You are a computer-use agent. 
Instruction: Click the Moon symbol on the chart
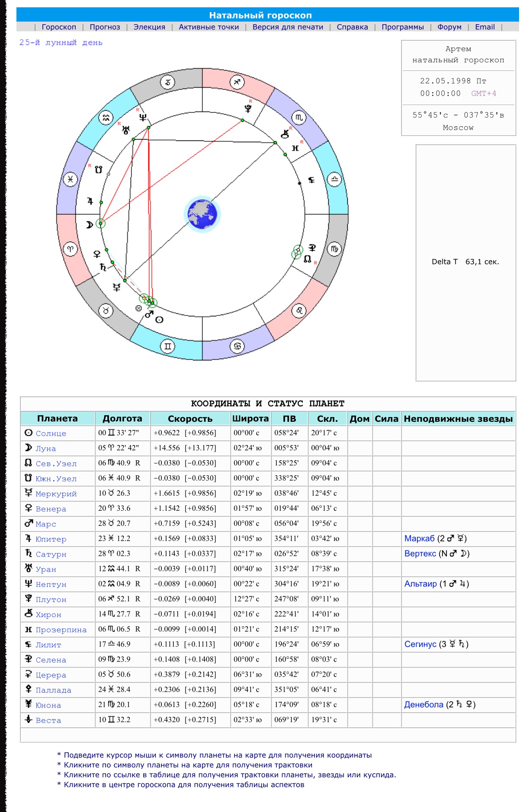89,224
